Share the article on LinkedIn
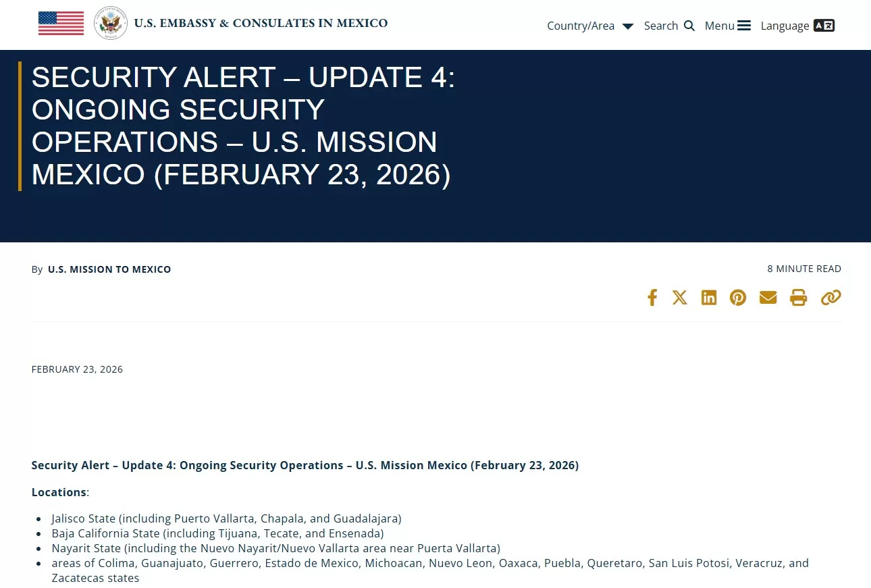Viewport: 871px width, 588px height. pyautogui.click(x=709, y=298)
